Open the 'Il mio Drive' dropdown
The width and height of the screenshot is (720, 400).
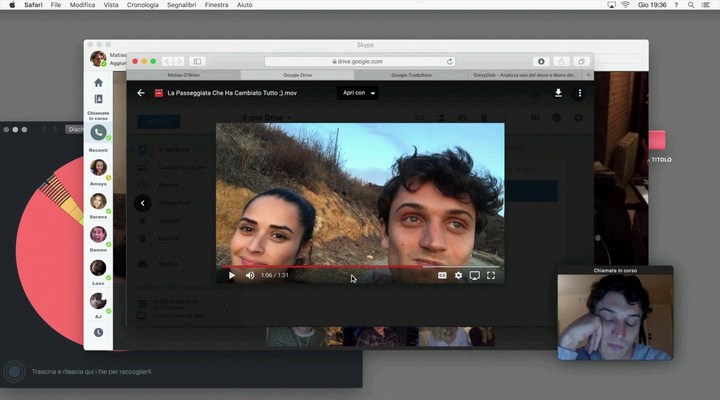pyautogui.click(x=266, y=118)
